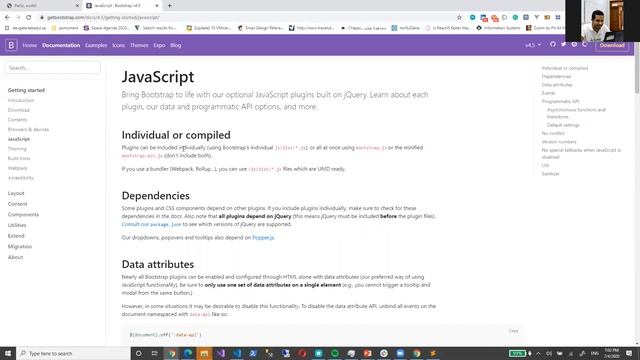This screenshot has width=640, height=360.
Task: Expand the Extend sidebar section
Action: (16, 236)
